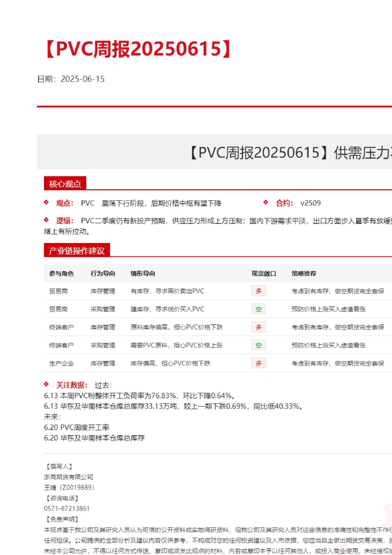
Task: Click the 策略推荐 column header
Action: (x=304, y=274)
